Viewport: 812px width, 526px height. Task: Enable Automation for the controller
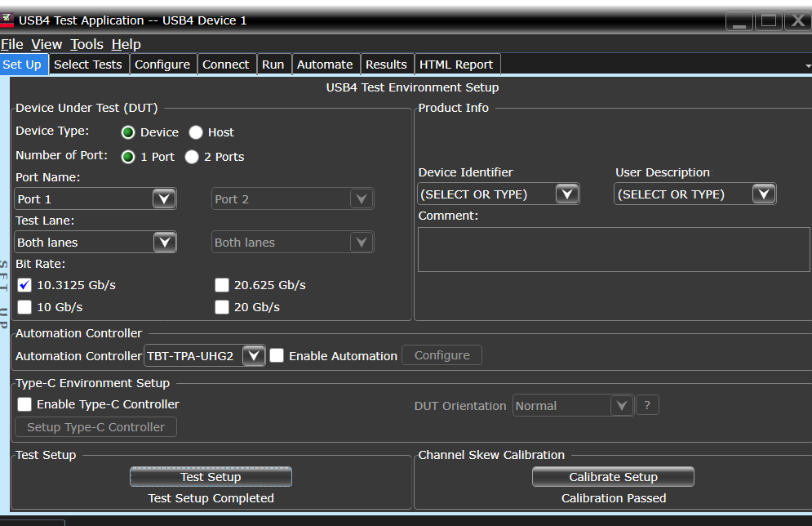(277, 355)
